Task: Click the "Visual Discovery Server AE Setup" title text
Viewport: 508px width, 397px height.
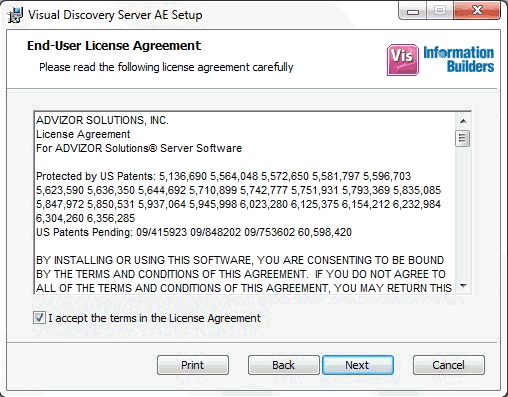Action: click(115, 15)
